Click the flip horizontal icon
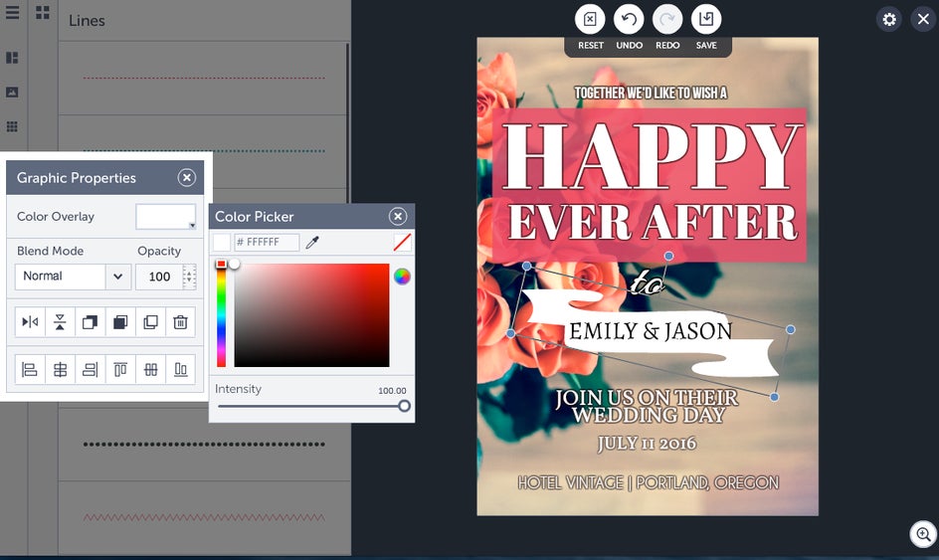Viewport: 939px width, 560px height. tap(30, 322)
